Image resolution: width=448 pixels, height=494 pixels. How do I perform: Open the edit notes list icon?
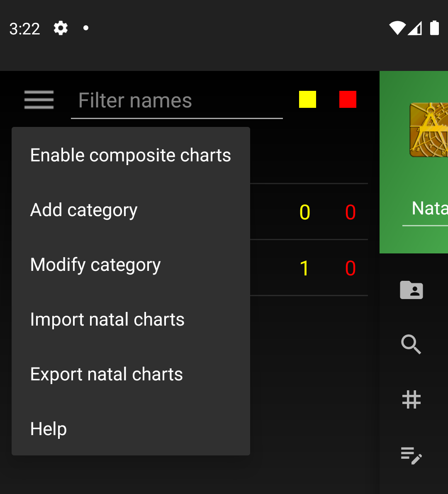[x=411, y=455]
